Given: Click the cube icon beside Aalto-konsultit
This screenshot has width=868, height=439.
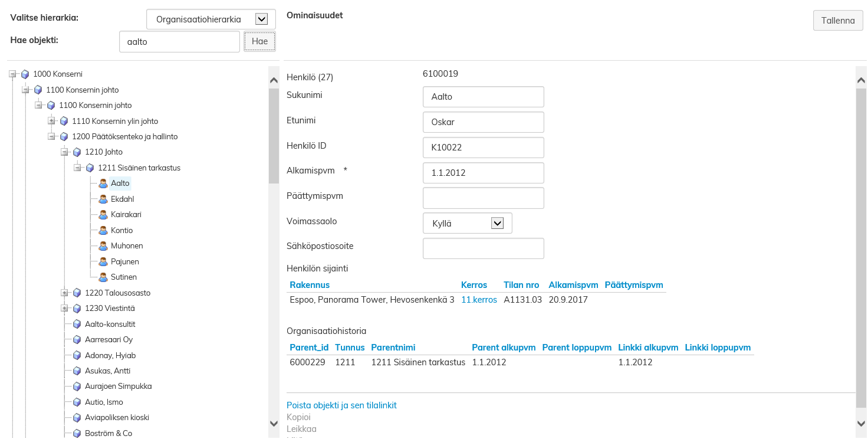Looking at the screenshot, I should 77,324.
